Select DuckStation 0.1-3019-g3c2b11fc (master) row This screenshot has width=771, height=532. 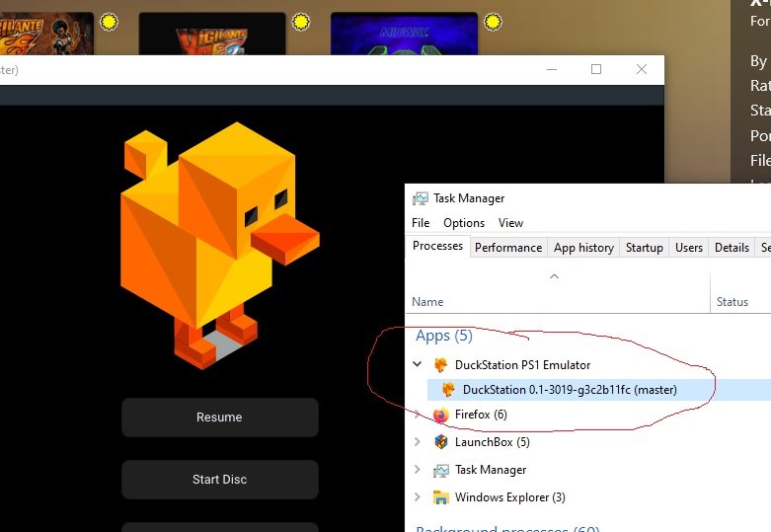point(599,390)
